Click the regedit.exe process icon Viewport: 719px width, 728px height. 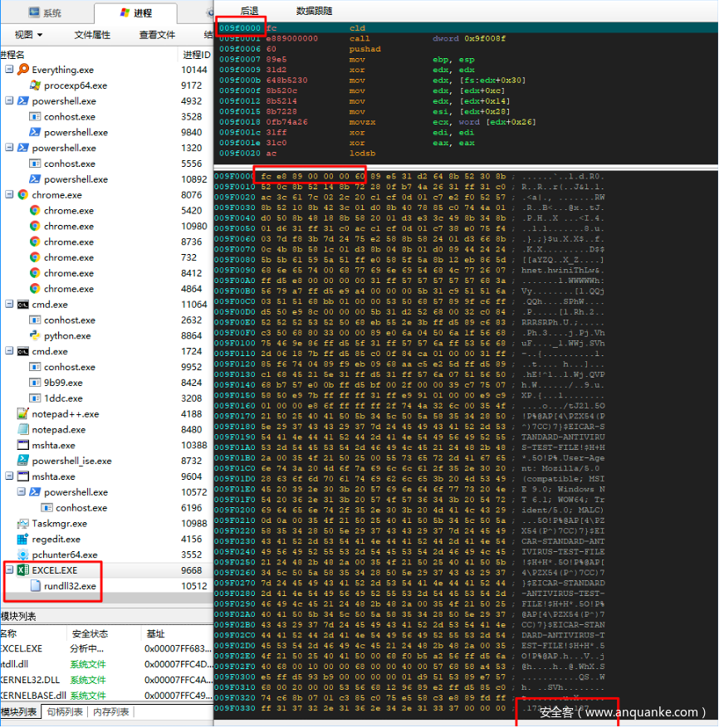[x=23, y=539]
